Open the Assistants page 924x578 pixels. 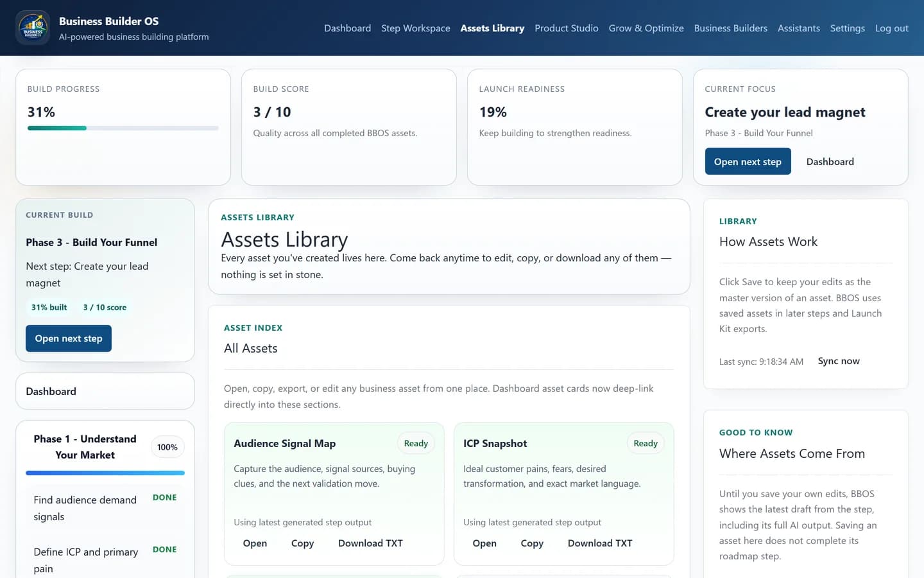[798, 28]
